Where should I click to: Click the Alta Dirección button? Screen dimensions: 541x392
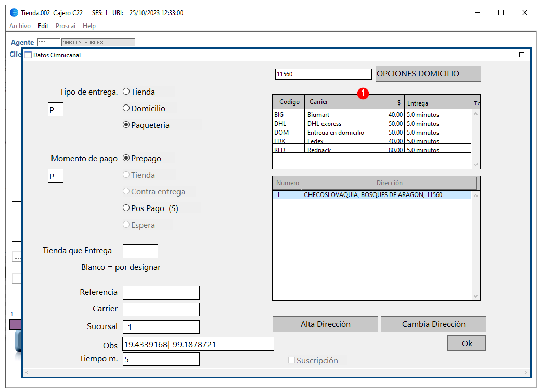click(x=325, y=324)
